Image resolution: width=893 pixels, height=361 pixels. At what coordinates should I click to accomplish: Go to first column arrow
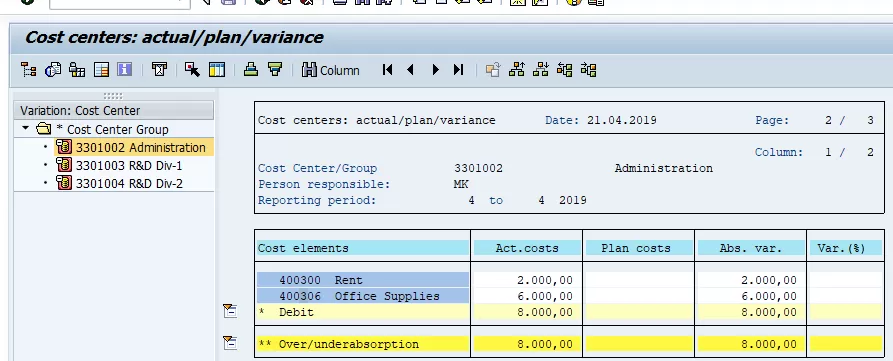click(387, 70)
